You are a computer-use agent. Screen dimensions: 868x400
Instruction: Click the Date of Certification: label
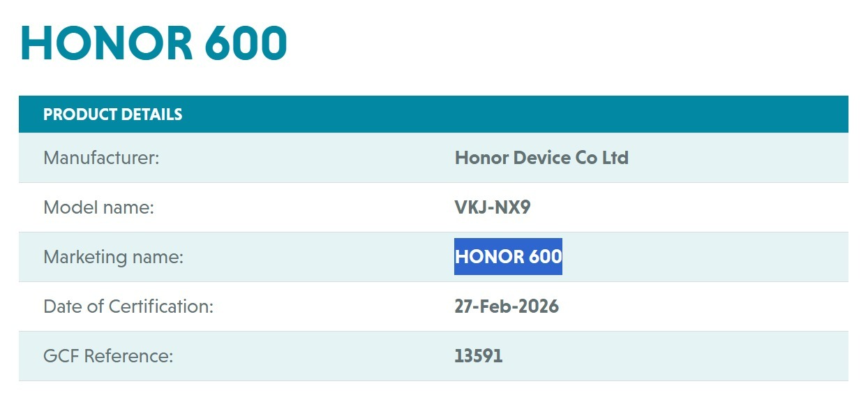click(x=128, y=306)
